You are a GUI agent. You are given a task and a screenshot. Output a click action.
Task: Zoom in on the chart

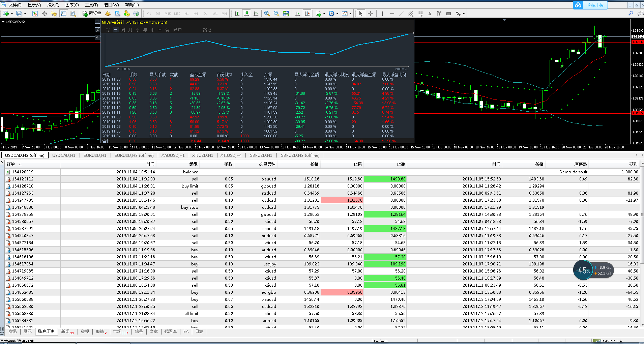267,13
